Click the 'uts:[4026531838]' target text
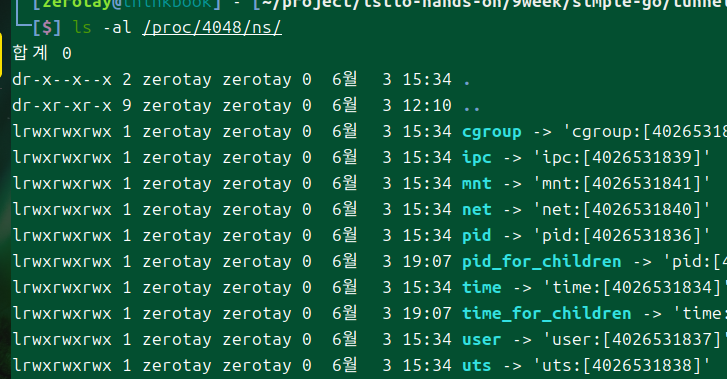 pyautogui.click(x=622, y=365)
